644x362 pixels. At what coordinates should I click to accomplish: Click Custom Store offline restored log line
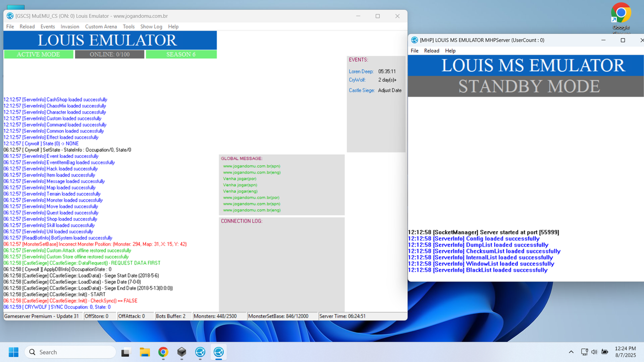click(x=66, y=257)
